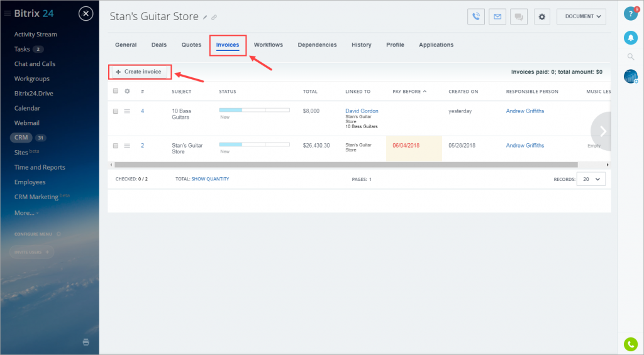The width and height of the screenshot is (644, 355).
Task: Expand the More... sidebar menu
Action: [x=26, y=213]
